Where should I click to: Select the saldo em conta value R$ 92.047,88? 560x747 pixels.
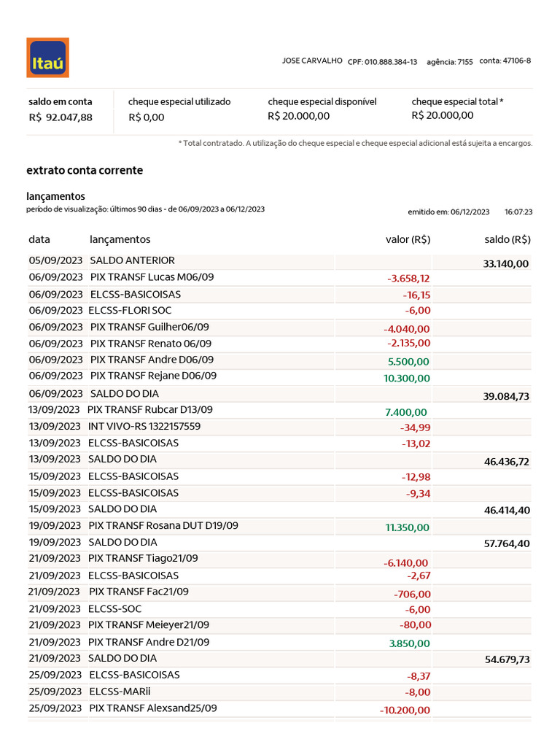[61, 117]
